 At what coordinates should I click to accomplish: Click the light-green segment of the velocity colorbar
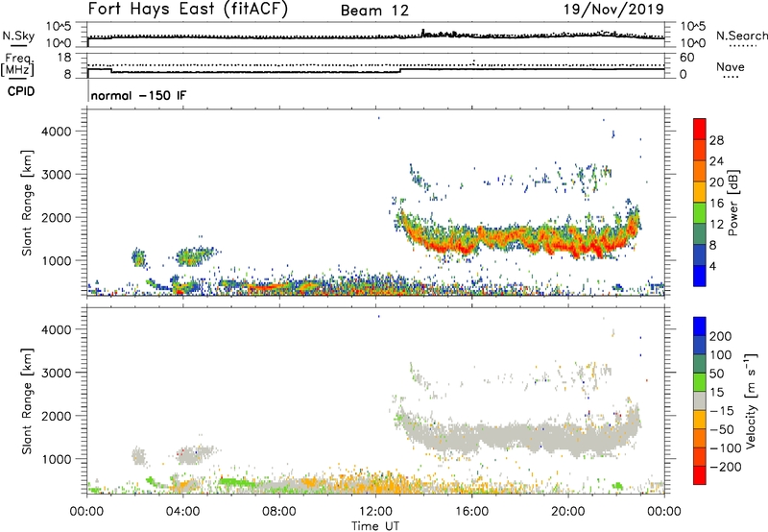click(x=700, y=382)
